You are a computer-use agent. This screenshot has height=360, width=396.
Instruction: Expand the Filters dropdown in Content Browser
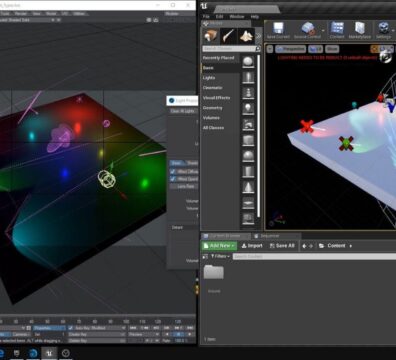point(220,256)
